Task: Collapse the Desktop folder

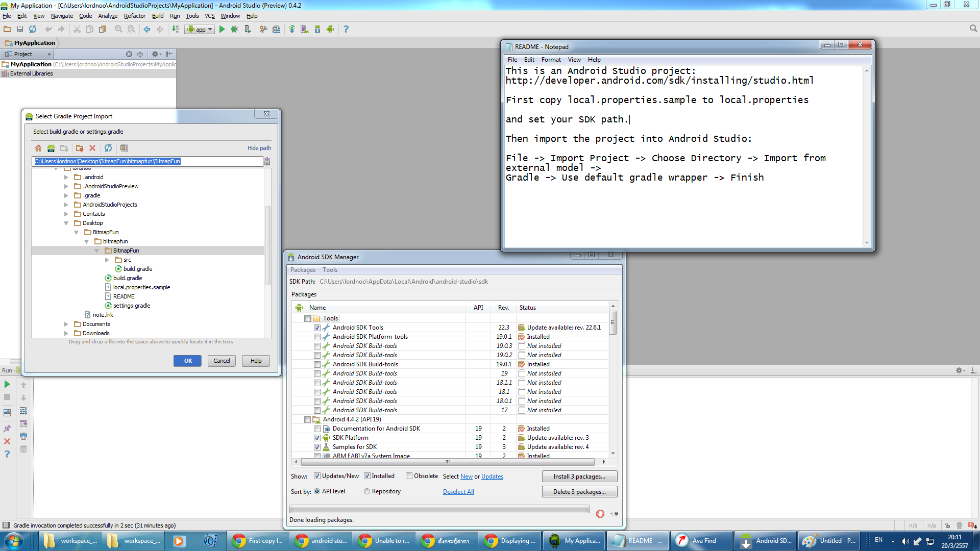Action: 66,223
